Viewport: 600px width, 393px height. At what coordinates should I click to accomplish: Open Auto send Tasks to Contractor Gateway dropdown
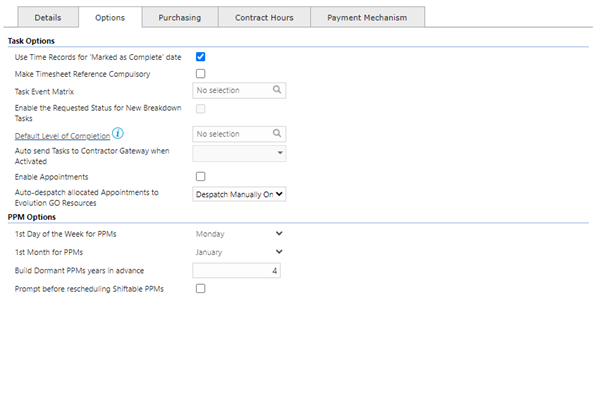click(239, 153)
